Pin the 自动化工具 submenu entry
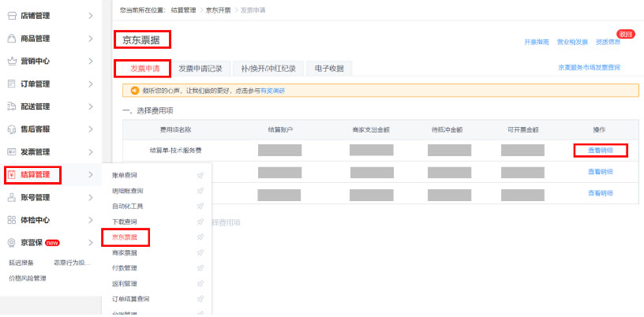This screenshot has width=644, height=317. (200, 206)
